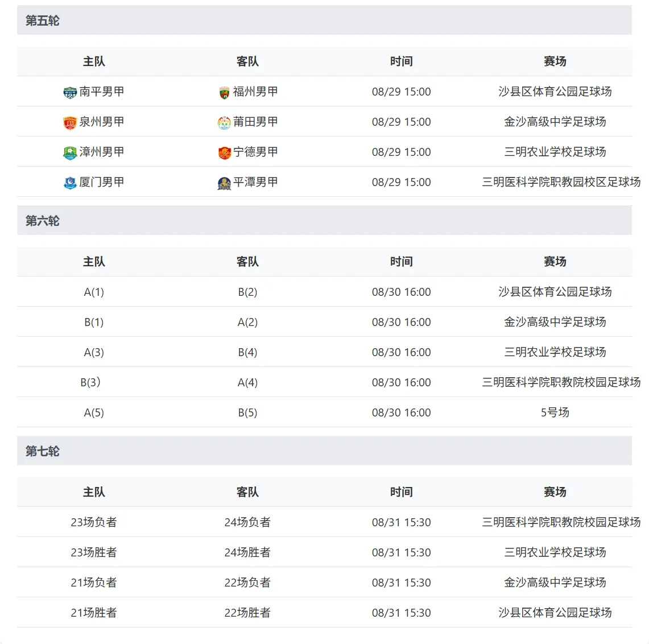The height and width of the screenshot is (644, 649).
Task: Click away team cell 24场胜者
Action: (247, 552)
